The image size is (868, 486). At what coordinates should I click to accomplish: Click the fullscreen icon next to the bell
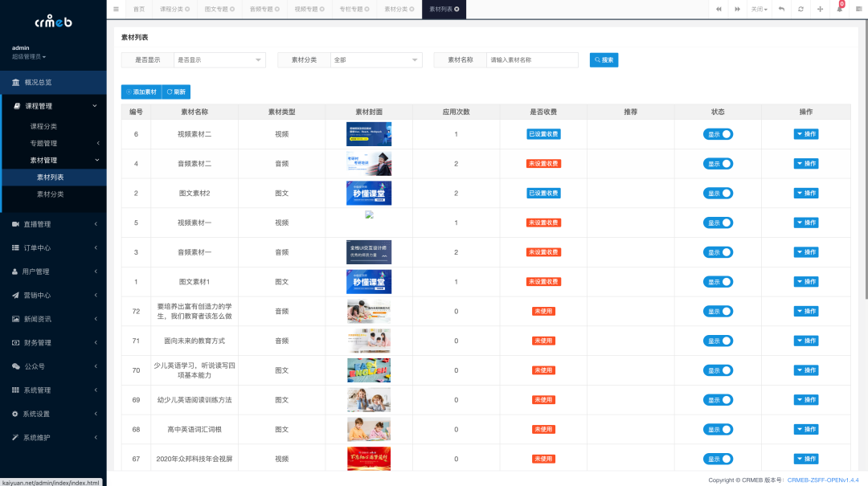pyautogui.click(x=820, y=9)
